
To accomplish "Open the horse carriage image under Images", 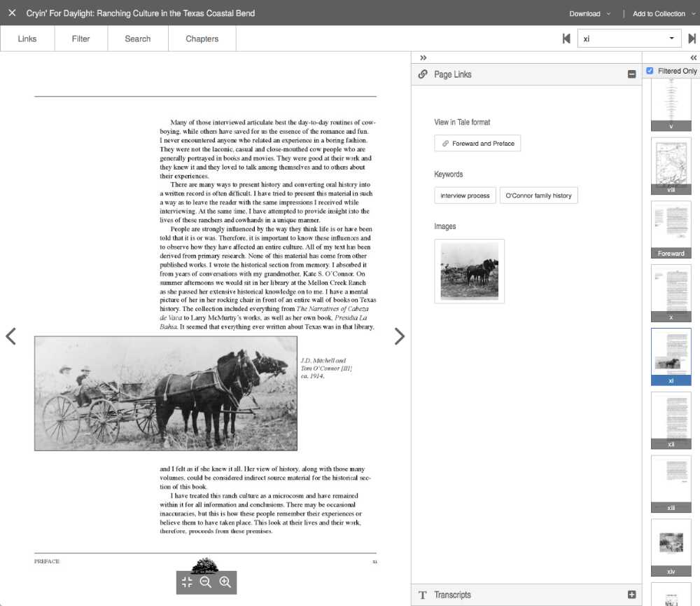I will pyautogui.click(x=469, y=271).
